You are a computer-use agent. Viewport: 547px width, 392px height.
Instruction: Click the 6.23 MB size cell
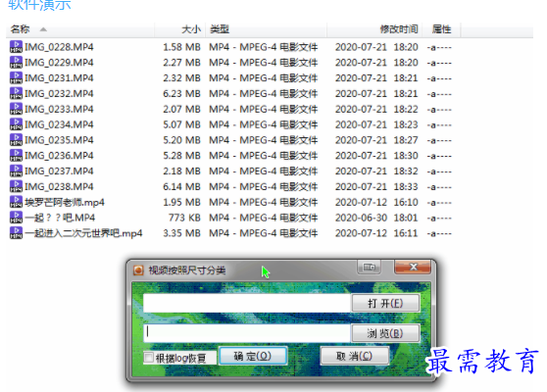[181, 93]
